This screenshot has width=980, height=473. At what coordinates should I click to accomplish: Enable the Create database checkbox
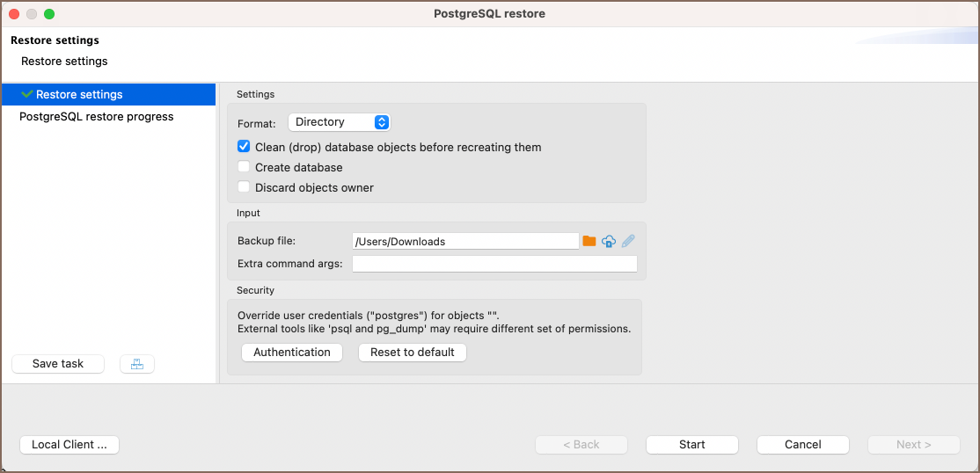(x=245, y=167)
